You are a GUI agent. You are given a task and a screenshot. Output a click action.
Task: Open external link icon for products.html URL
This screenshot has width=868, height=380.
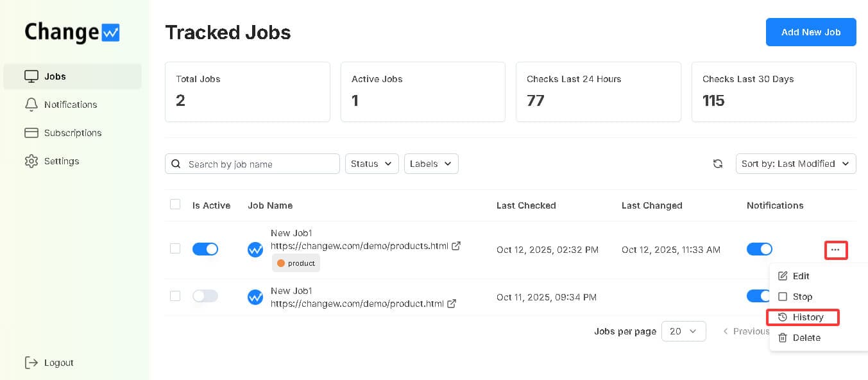pos(456,246)
